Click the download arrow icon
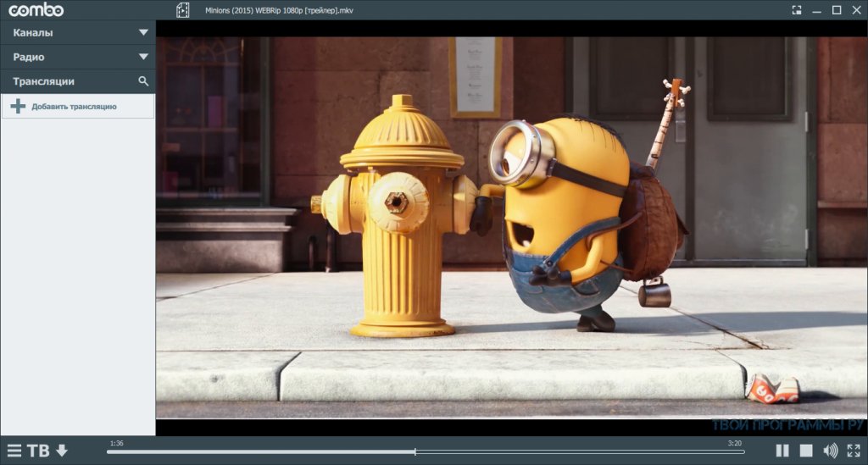868x465 pixels. 62,451
